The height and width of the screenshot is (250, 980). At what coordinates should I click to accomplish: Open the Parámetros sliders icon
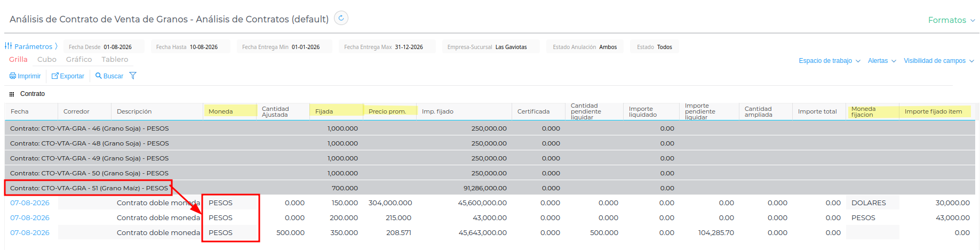coord(9,46)
